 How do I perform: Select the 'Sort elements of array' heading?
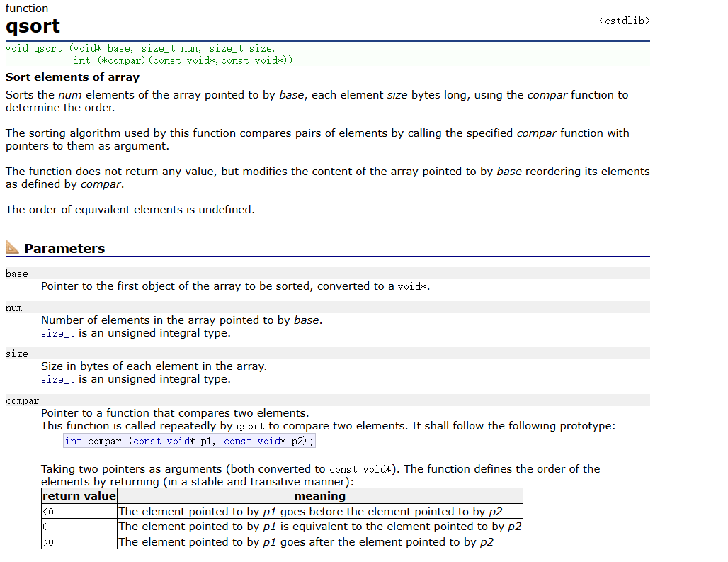(x=72, y=77)
